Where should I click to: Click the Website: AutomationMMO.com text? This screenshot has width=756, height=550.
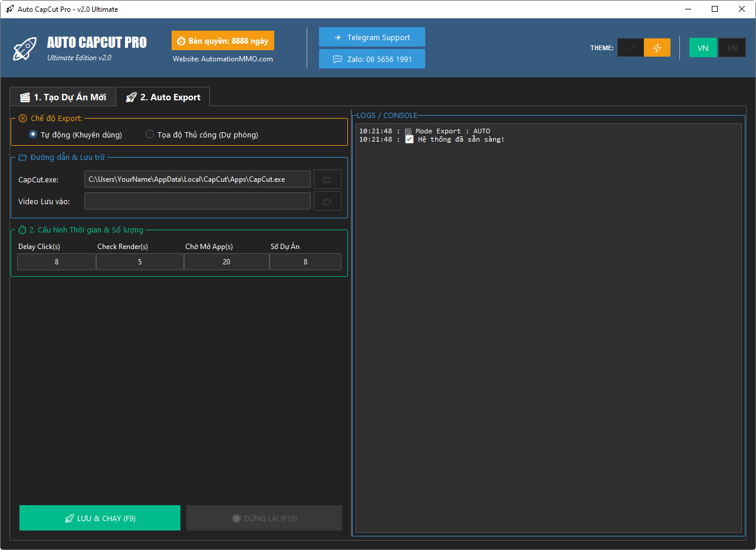(x=223, y=59)
